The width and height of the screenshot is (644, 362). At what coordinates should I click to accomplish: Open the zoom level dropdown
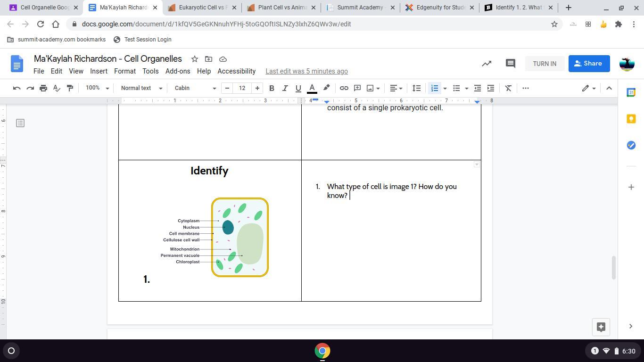point(97,88)
